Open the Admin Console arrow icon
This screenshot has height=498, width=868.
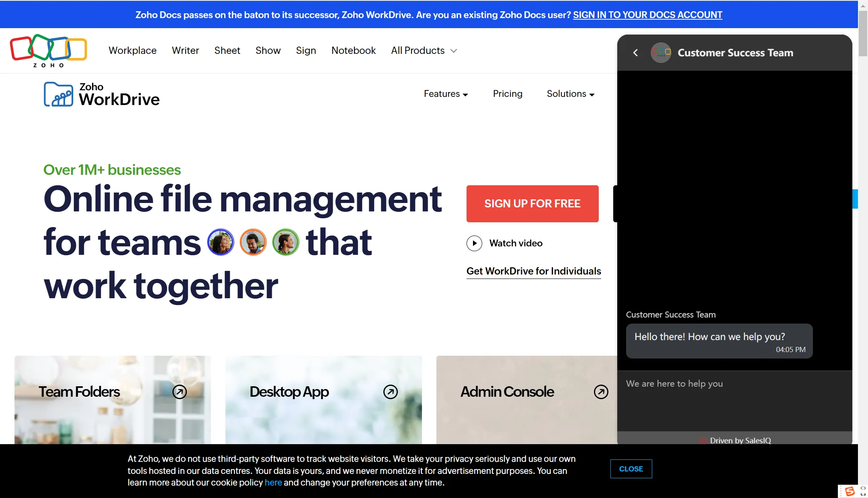tap(601, 391)
